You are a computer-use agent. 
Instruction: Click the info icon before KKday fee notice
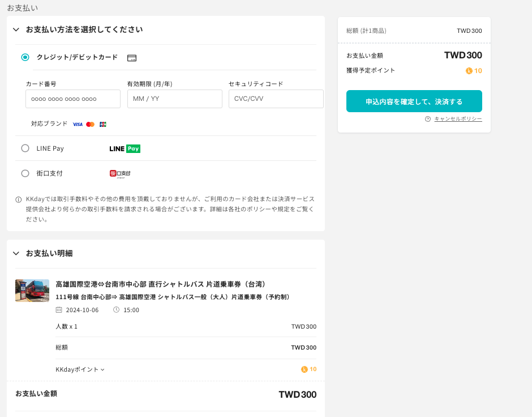(x=19, y=199)
